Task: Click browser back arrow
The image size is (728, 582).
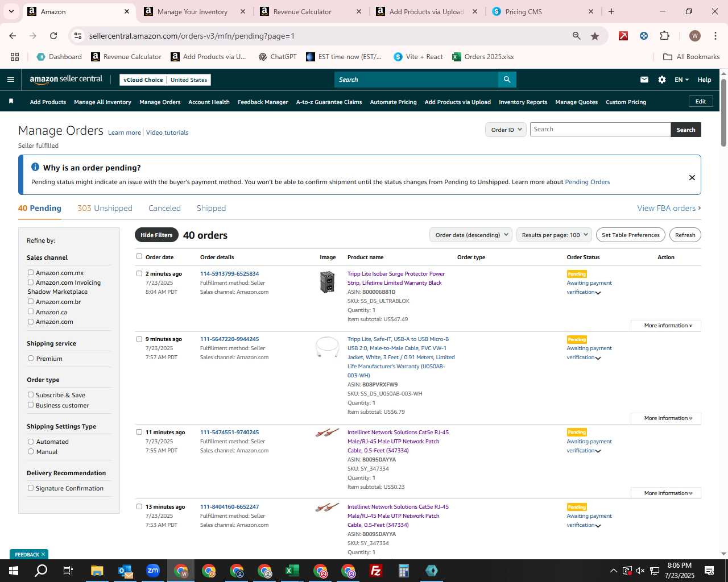Action: pyautogui.click(x=13, y=36)
